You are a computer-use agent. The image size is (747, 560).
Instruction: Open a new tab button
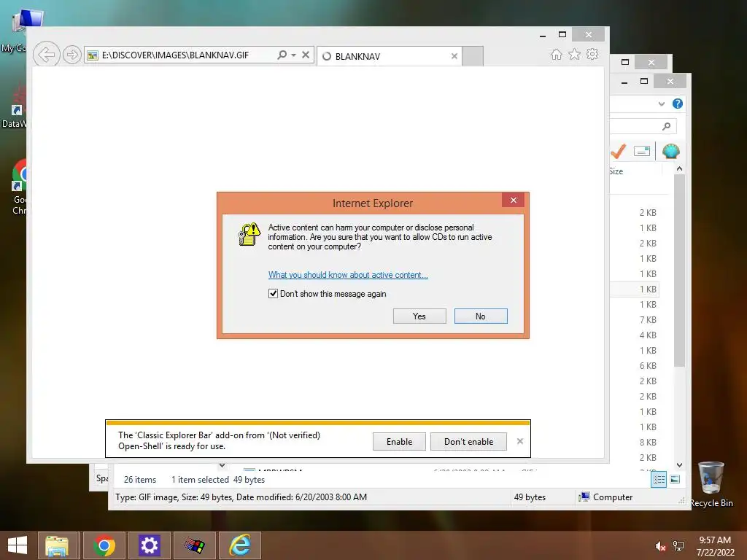click(473, 56)
